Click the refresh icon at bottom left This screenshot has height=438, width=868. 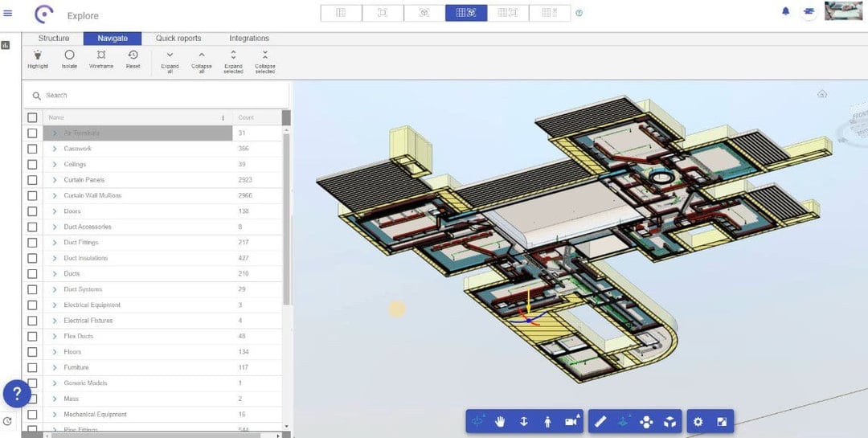click(7, 421)
